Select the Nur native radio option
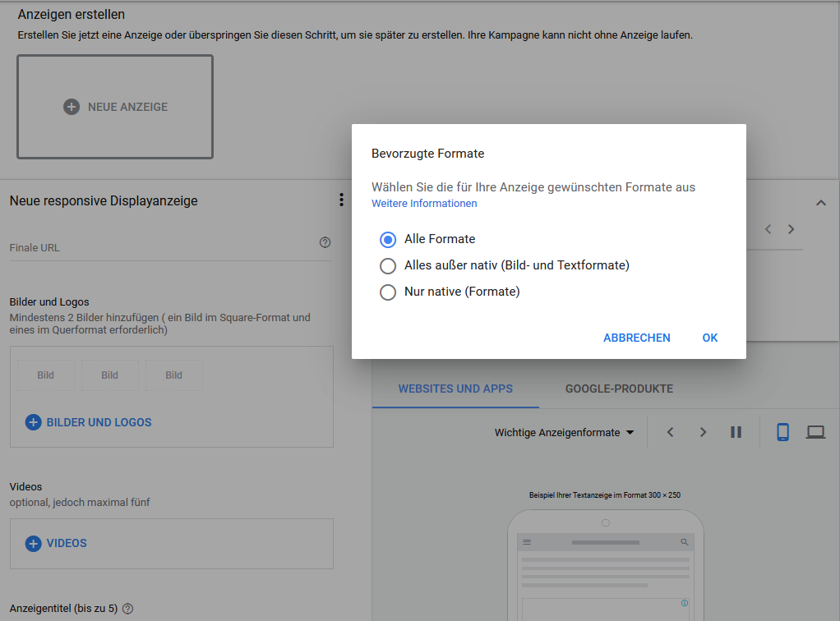This screenshot has width=840, height=621. 388,292
